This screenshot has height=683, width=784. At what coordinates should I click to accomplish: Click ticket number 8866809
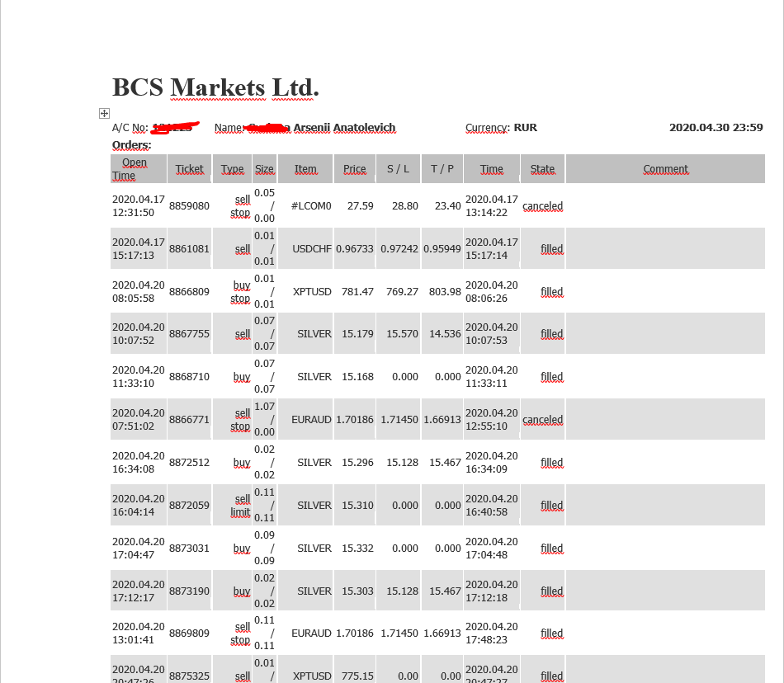click(x=189, y=292)
